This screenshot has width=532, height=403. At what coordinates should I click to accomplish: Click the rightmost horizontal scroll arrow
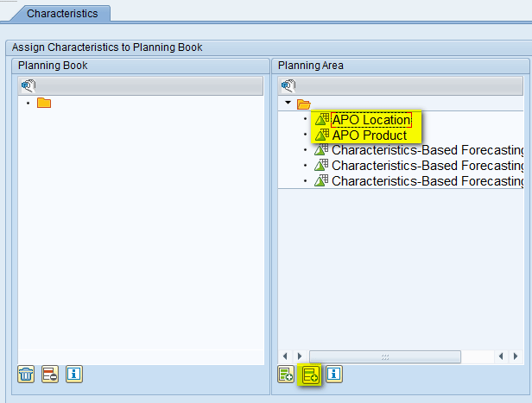pyautogui.click(x=516, y=356)
